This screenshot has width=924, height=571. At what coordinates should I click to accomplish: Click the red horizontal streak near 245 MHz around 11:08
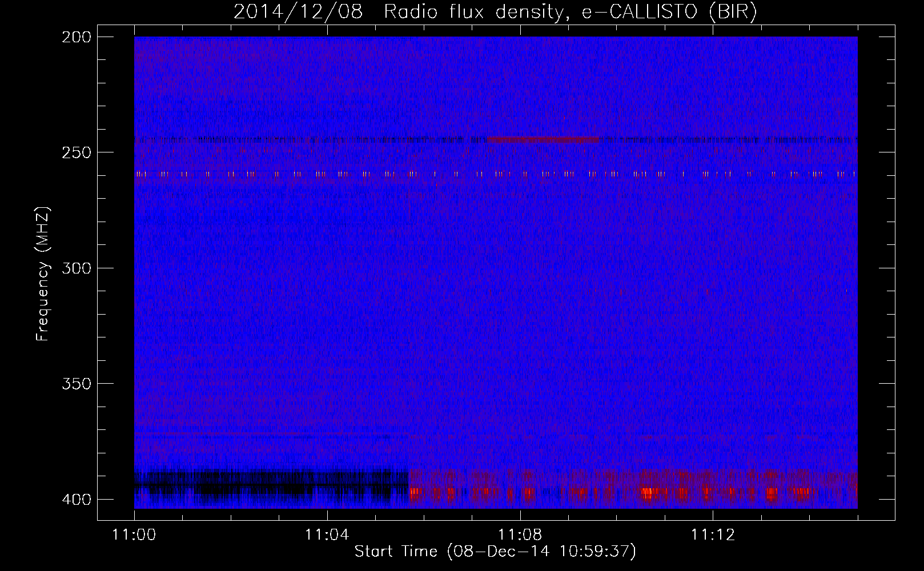coord(544,139)
